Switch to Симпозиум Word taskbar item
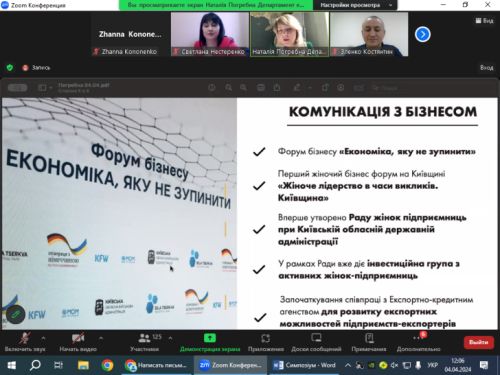Screen dimensions: 500x375 point(304,365)
